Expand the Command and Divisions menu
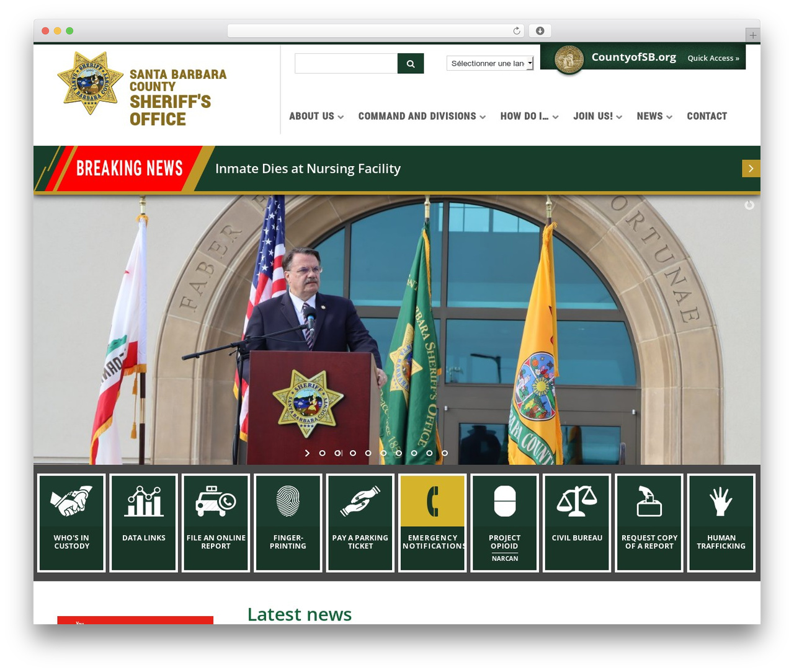Image resolution: width=794 pixels, height=672 pixels. tap(422, 116)
